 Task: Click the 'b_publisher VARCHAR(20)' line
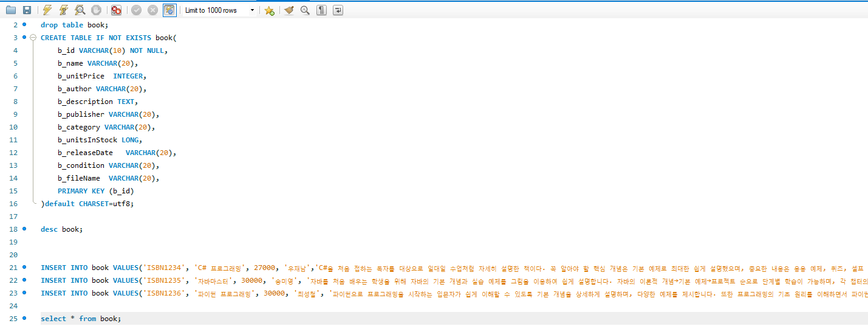[x=109, y=114]
